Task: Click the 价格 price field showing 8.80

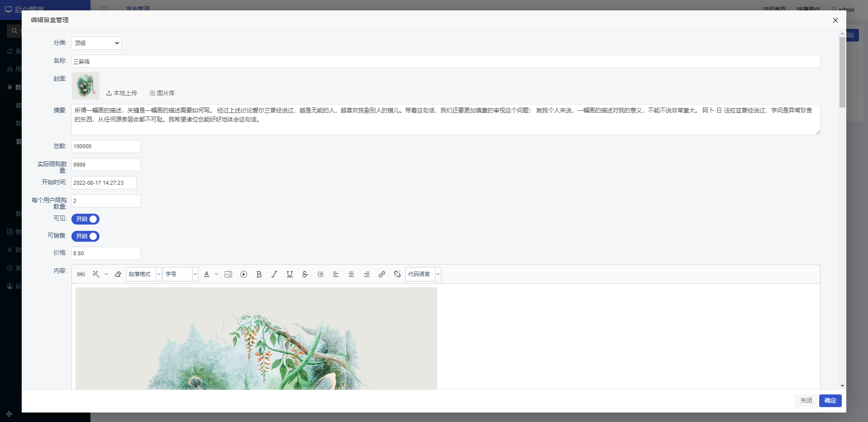Action: pyautogui.click(x=106, y=253)
